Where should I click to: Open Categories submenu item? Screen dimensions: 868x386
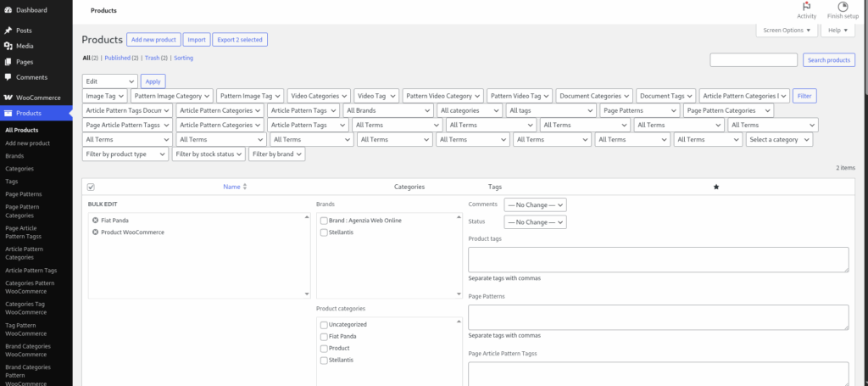19,168
